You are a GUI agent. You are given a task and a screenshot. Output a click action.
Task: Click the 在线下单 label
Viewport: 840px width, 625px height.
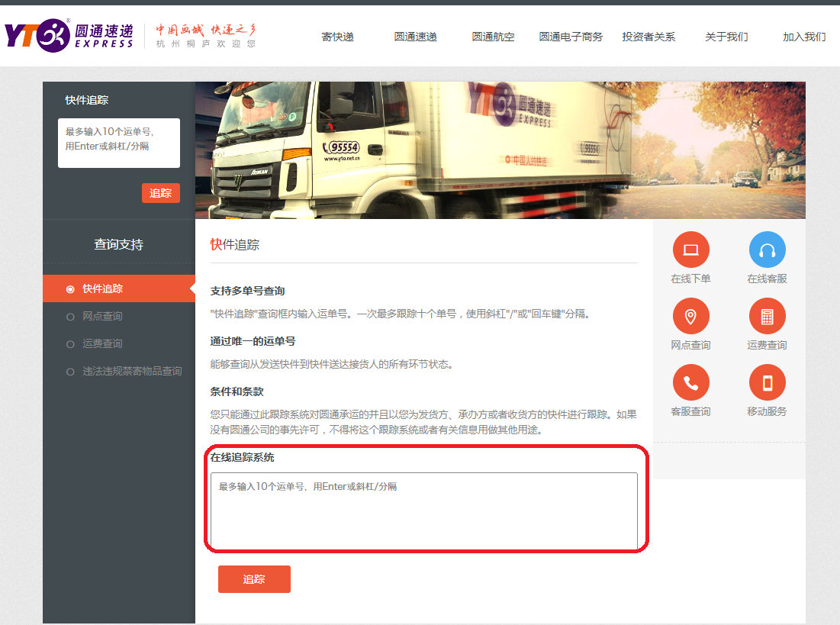point(690,279)
